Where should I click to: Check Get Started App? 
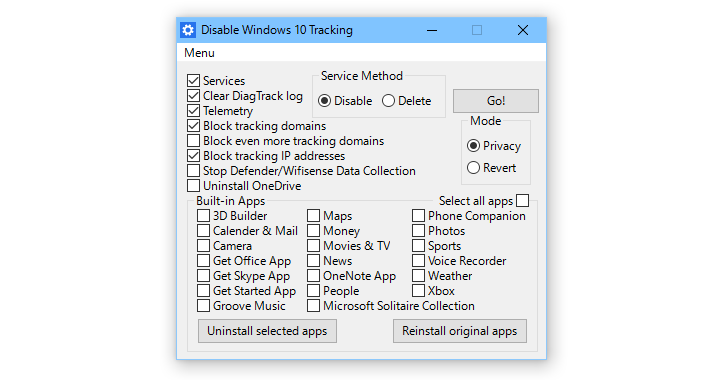coord(203,290)
